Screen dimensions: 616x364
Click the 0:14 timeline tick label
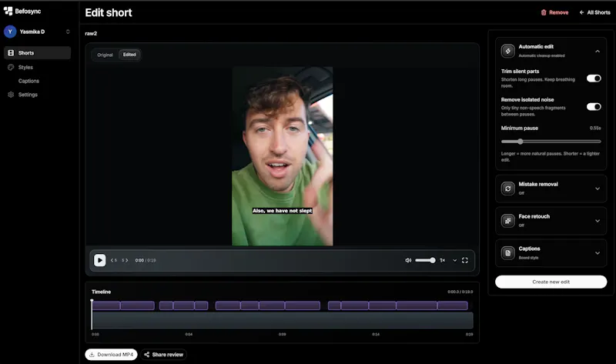pos(376,335)
